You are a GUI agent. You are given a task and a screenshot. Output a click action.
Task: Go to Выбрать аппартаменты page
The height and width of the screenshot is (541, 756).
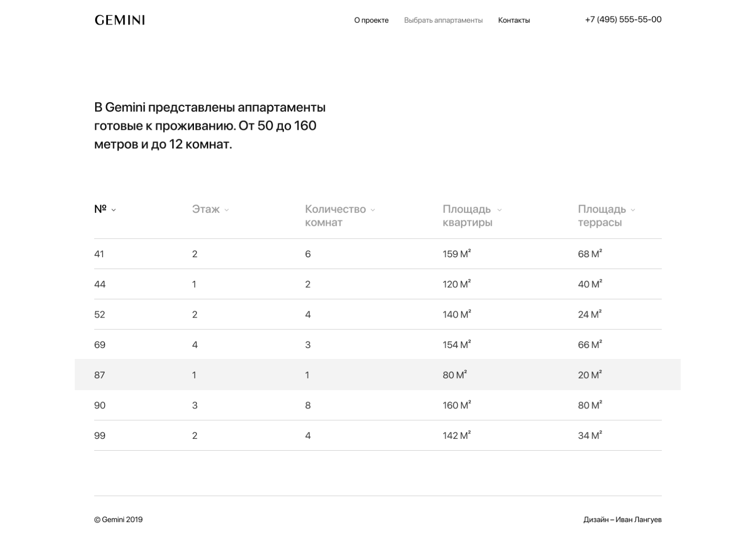click(x=443, y=20)
